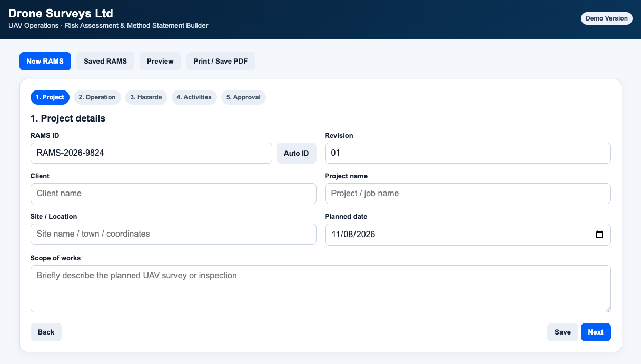
Task: Click inside the Scope of works textarea
Action: coord(321,289)
